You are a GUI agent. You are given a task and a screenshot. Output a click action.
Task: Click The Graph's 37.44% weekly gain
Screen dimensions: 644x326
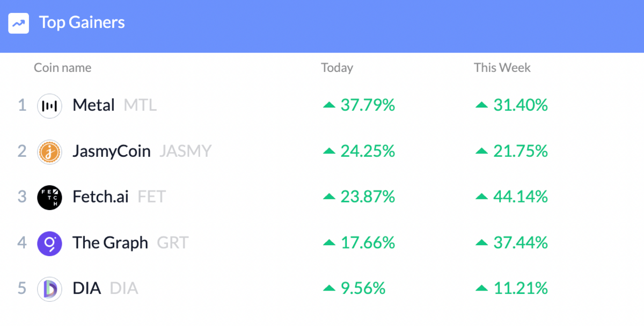coord(521,243)
